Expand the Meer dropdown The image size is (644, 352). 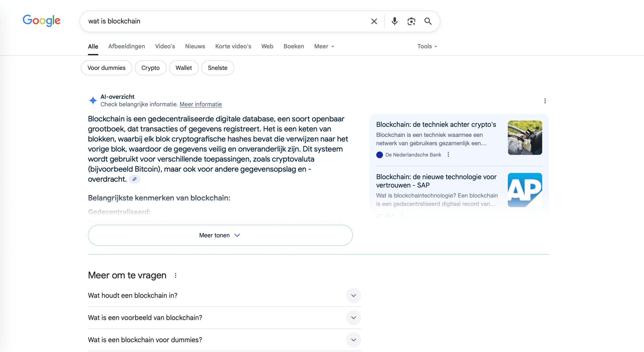[x=324, y=46]
